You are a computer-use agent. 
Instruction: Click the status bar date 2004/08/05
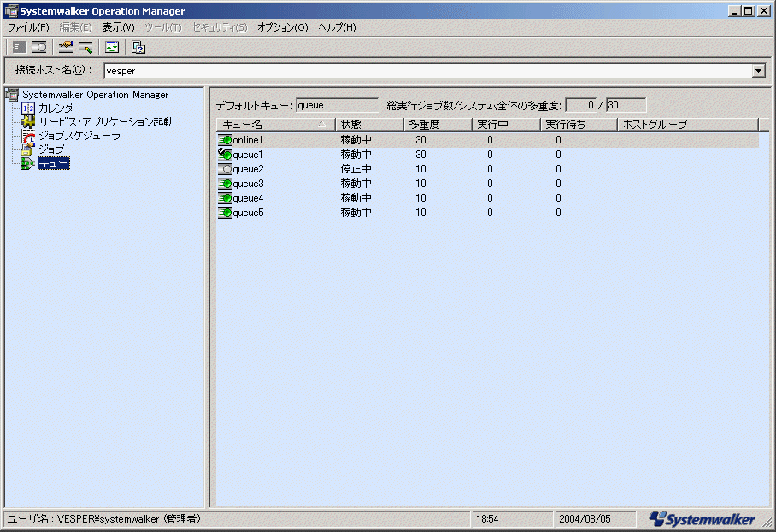coord(585,518)
